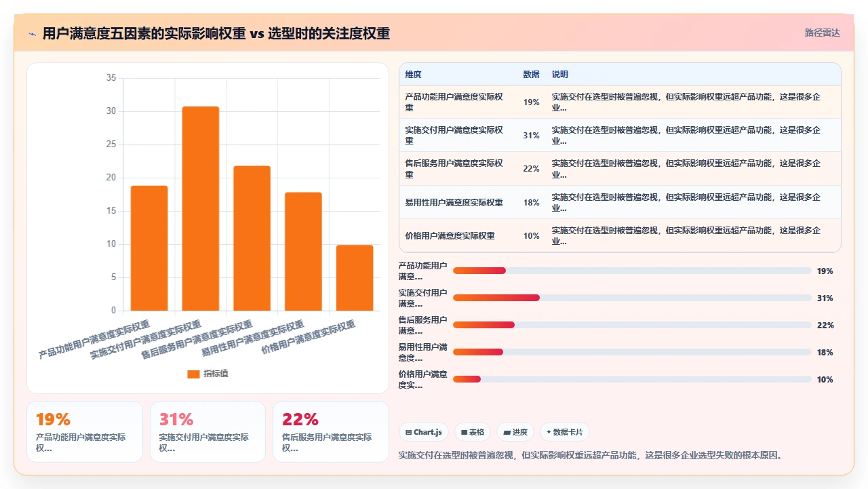Click the 易用性 bar in chart

(303, 252)
